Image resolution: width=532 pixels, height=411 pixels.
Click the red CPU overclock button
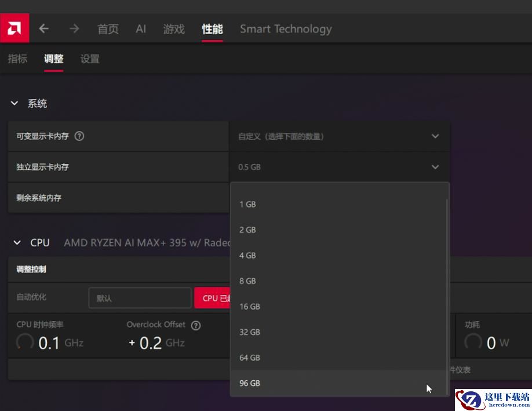click(212, 298)
